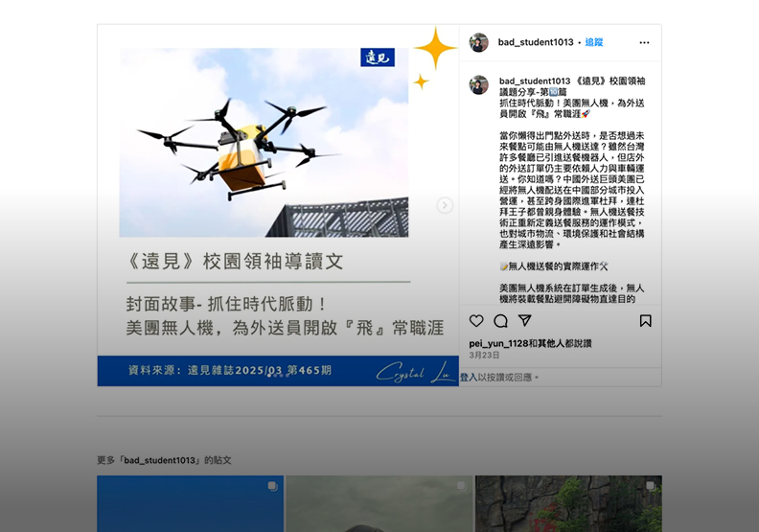Click 資料來源 遠見雜誌 footer text
The image size is (759, 532).
(230, 370)
